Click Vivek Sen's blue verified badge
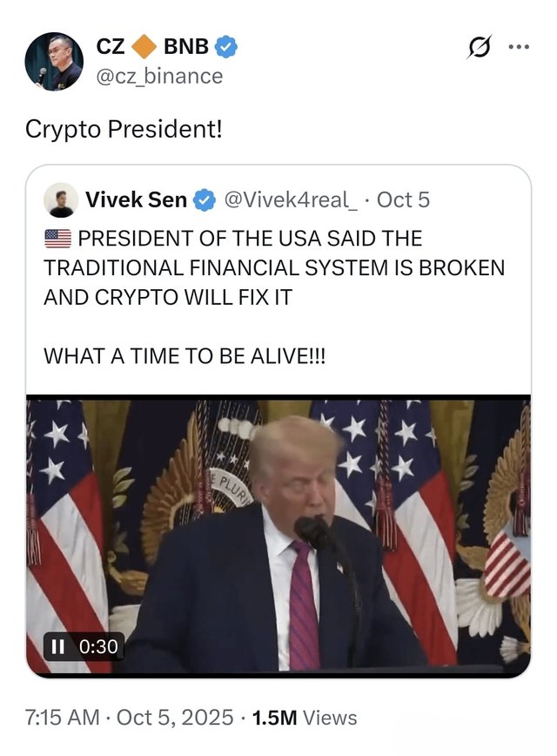 pos(205,200)
